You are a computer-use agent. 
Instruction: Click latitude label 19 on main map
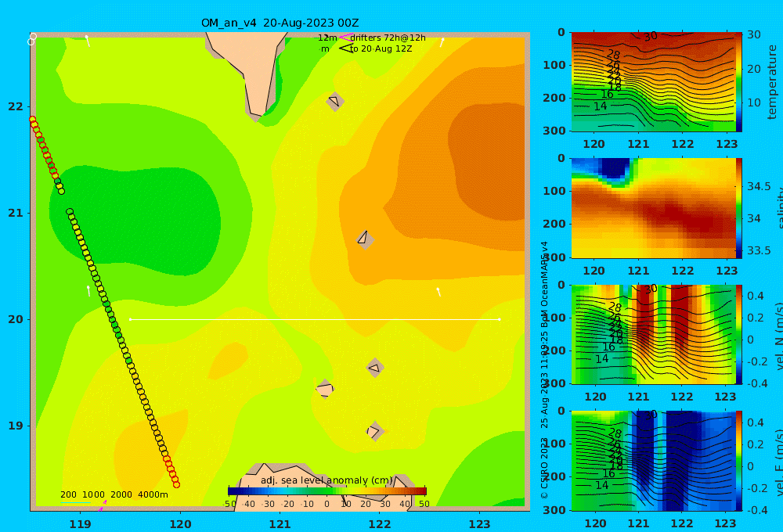coord(16,426)
